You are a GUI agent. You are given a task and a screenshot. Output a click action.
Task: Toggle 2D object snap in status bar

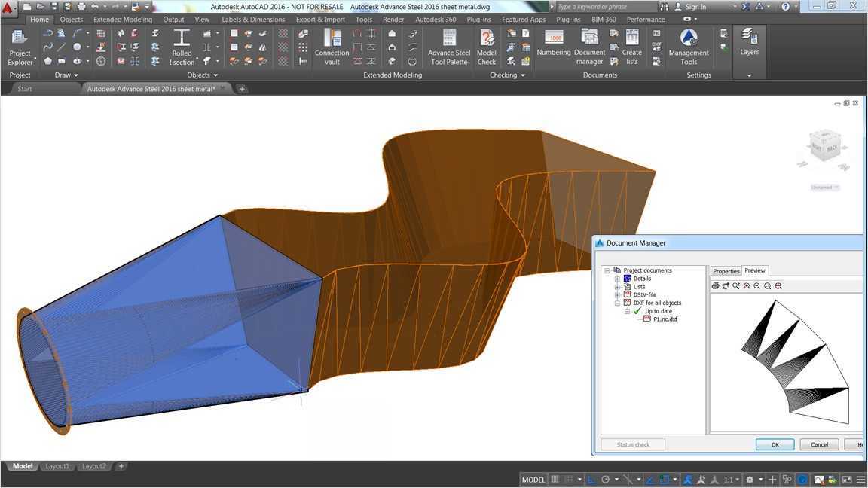tap(665, 480)
